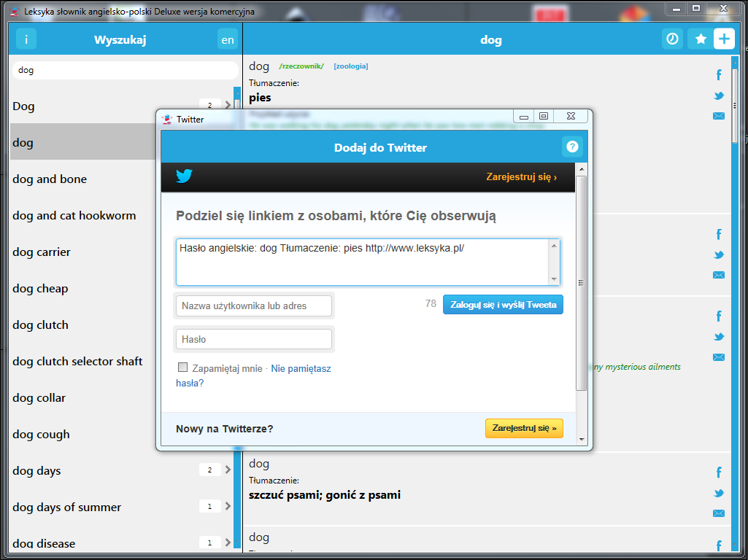This screenshot has width=748, height=560.
Task: Expand the 'dog days' entry chevron
Action: coord(228,470)
